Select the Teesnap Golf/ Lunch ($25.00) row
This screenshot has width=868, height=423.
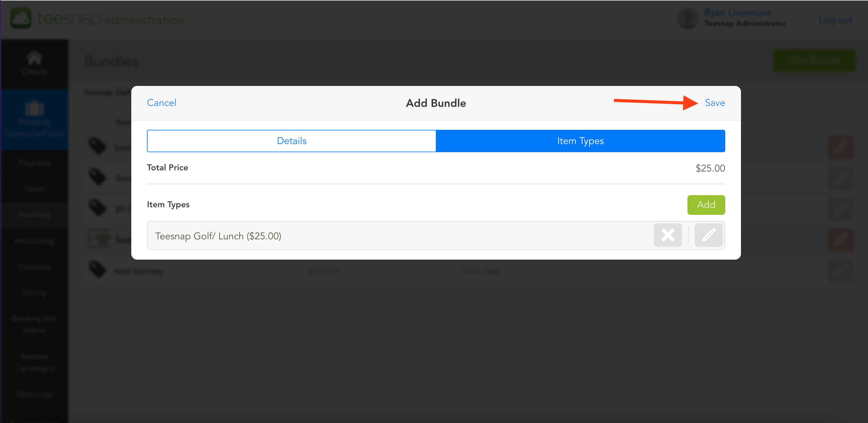(x=436, y=236)
